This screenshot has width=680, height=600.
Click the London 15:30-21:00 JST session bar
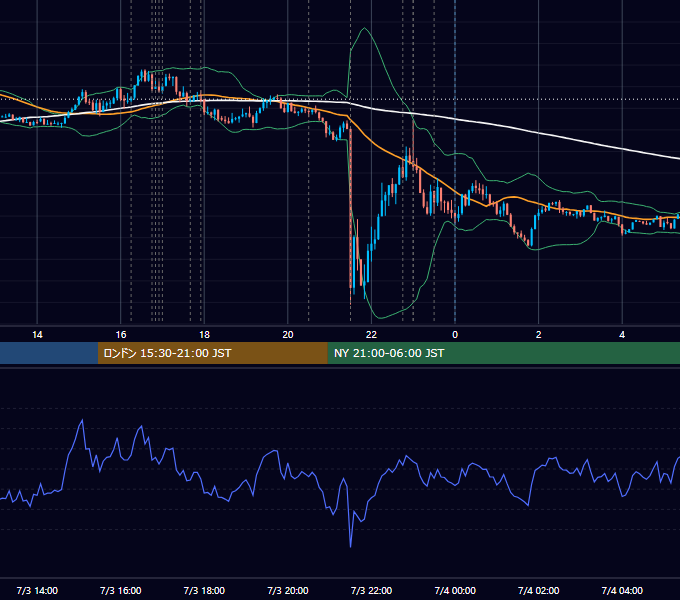(212, 353)
